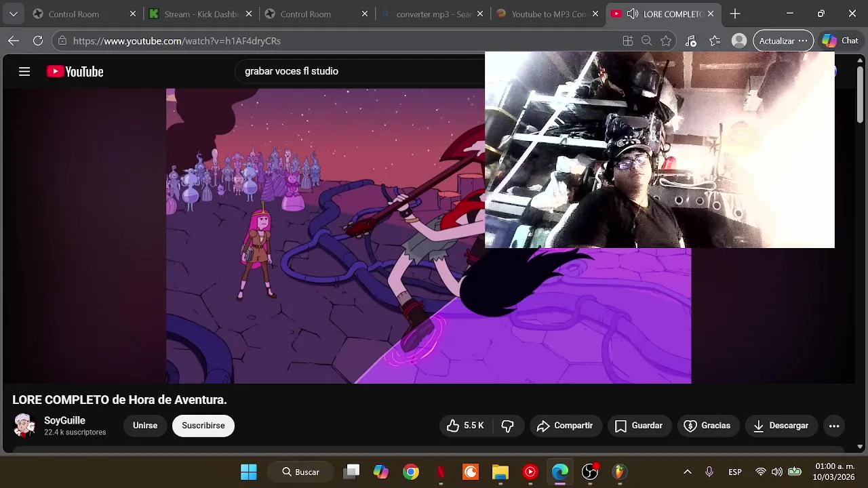View site information lock icon
This screenshot has width=868, height=488.
point(62,41)
